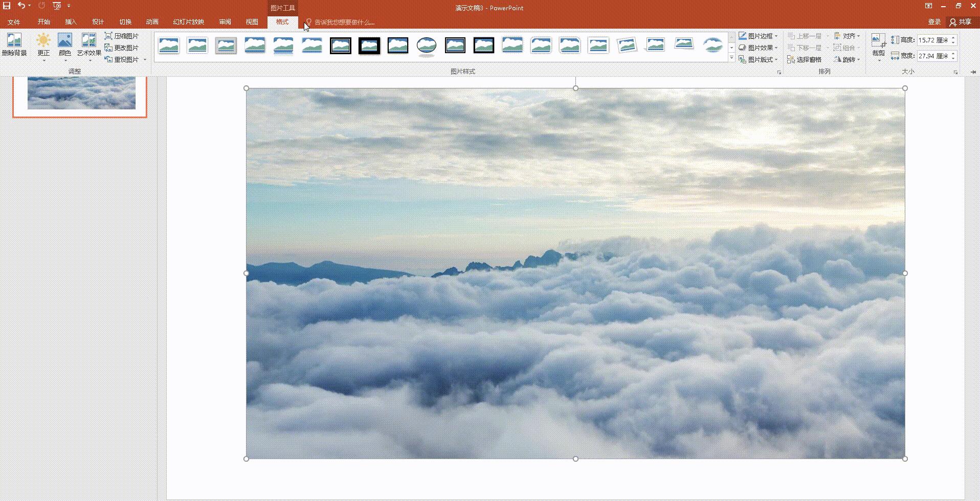
Task: Open 选择窗格 (Selection Pane)
Action: 804,60
